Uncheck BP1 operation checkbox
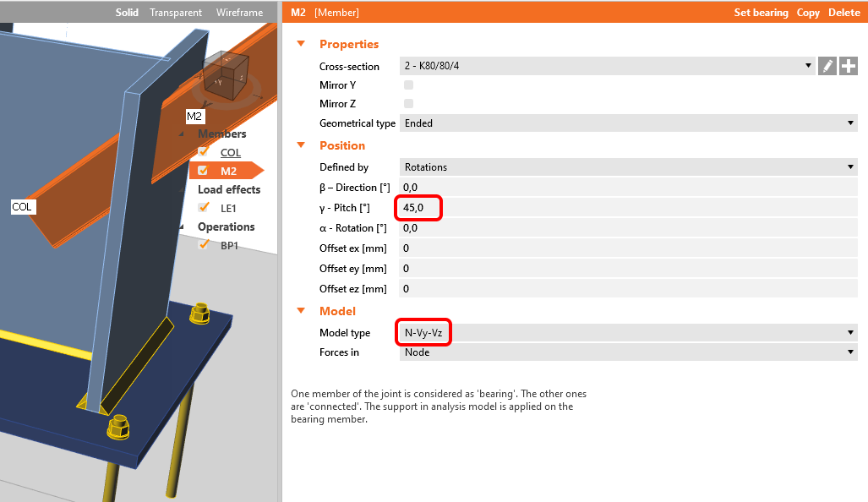This screenshot has height=502, width=868. click(x=203, y=244)
